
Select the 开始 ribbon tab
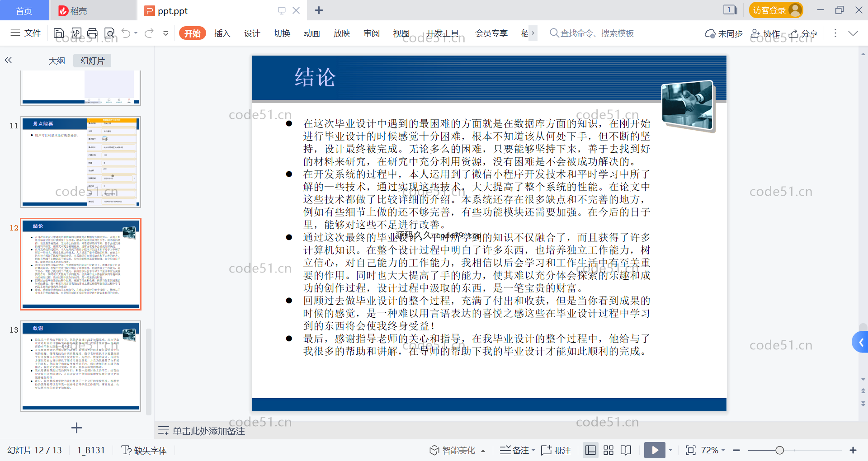[193, 33]
